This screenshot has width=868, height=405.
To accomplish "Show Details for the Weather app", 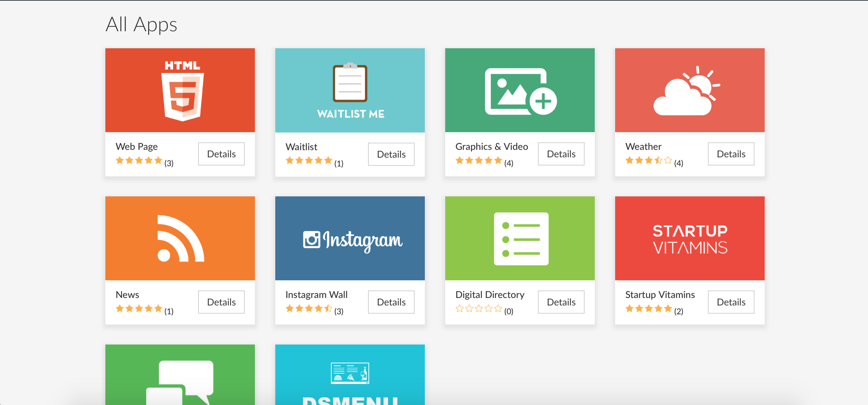I will pos(731,154).
